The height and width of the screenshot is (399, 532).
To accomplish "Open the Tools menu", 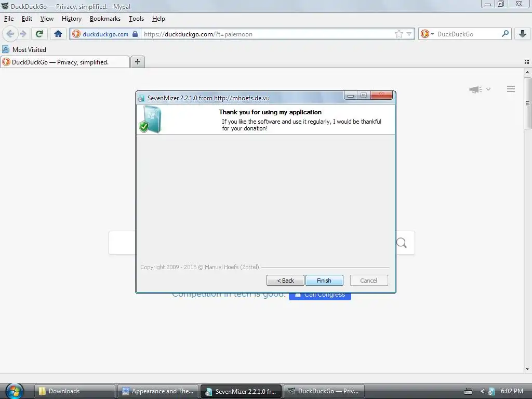I will (136, 19).
